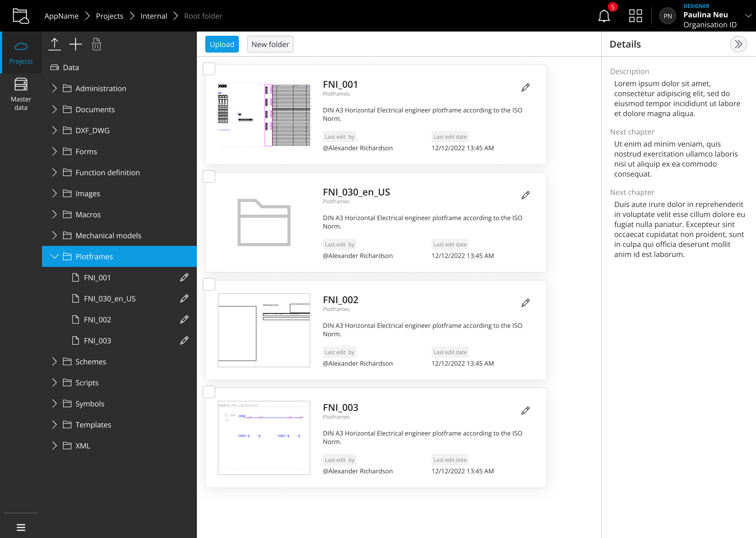Check the FNI_002 card checkbox
The image size is (756, 538).
(x=209, y=284)
